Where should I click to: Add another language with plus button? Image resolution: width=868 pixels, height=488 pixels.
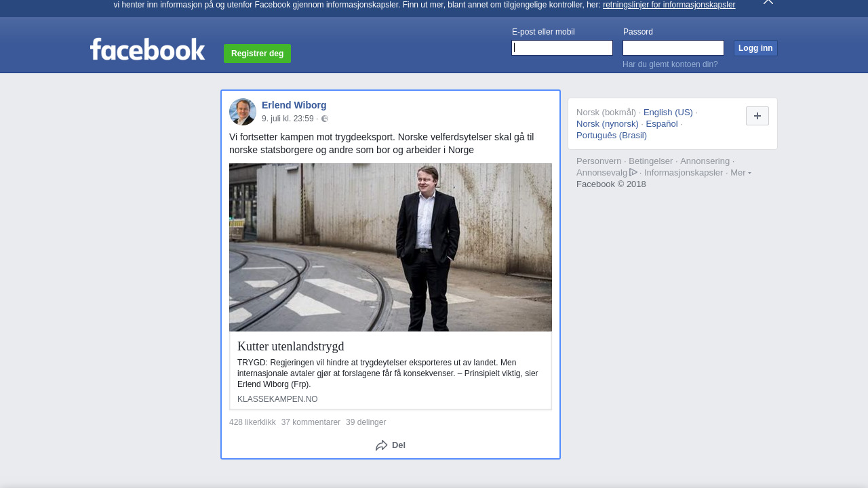tap(757, 116)
